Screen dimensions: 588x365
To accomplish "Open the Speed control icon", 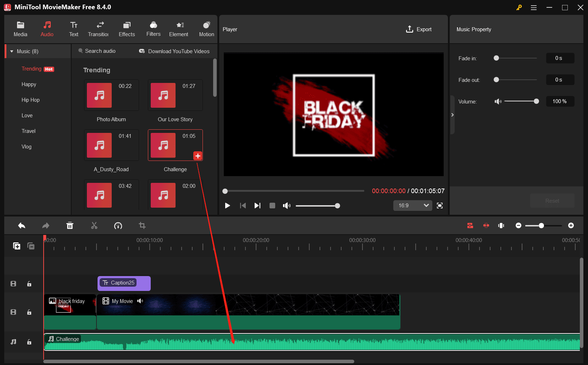I will (118, 225).
